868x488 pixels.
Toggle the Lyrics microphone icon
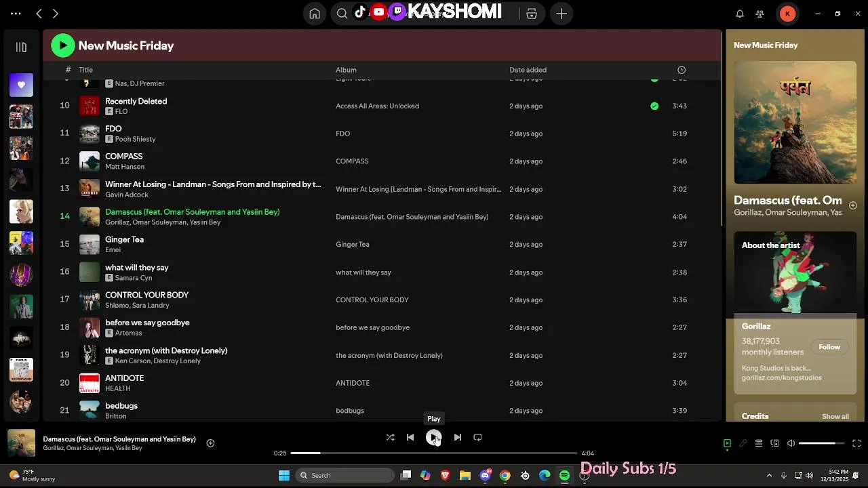click(743, 443)
